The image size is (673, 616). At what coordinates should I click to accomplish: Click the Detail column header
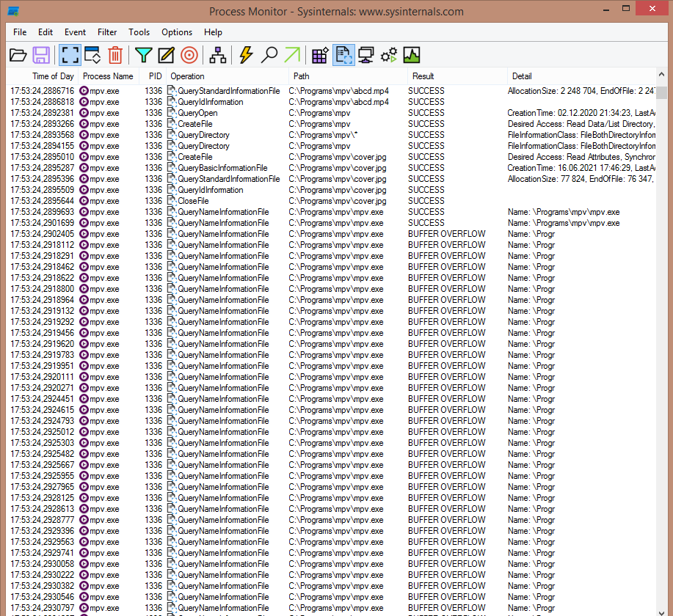(581, 76)
